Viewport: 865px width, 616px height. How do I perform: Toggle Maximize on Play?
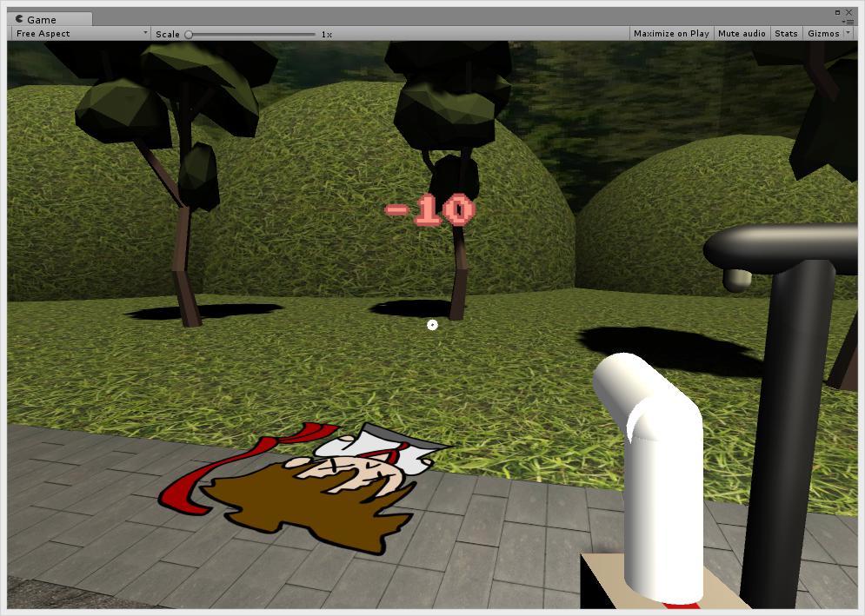pos(670,34)
